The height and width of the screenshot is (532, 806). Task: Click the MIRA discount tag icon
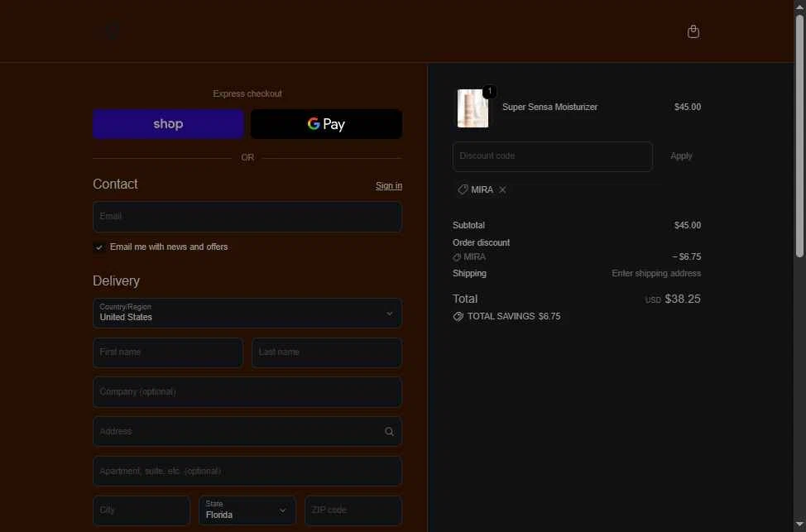[463, 189]
